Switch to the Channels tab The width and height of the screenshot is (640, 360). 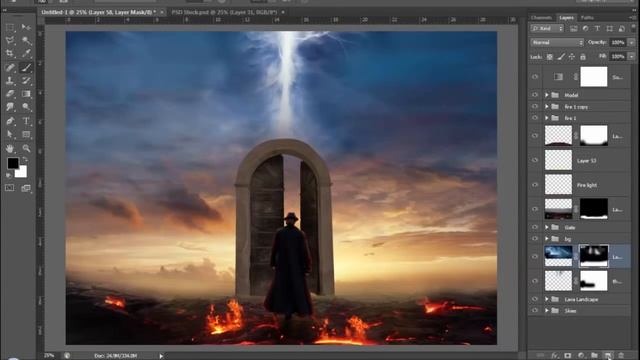pos(542,18)
